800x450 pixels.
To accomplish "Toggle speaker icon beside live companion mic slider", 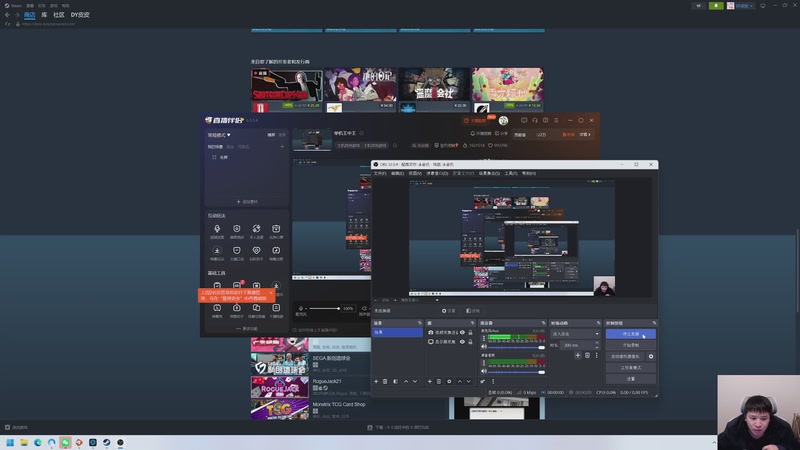I will [x=364, y=308].
